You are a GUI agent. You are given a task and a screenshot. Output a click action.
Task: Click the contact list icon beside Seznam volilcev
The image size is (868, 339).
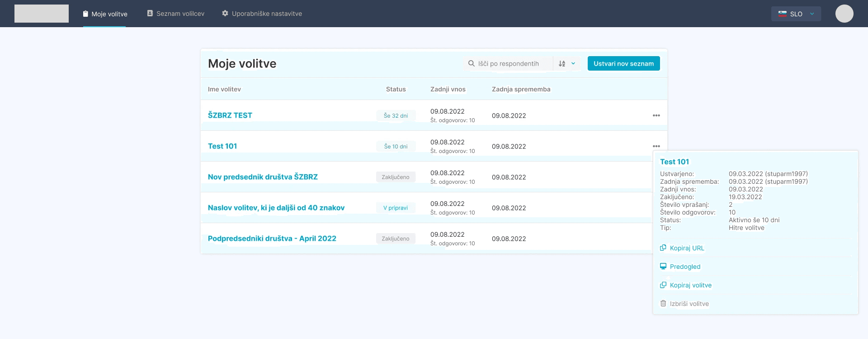[150, 14]
